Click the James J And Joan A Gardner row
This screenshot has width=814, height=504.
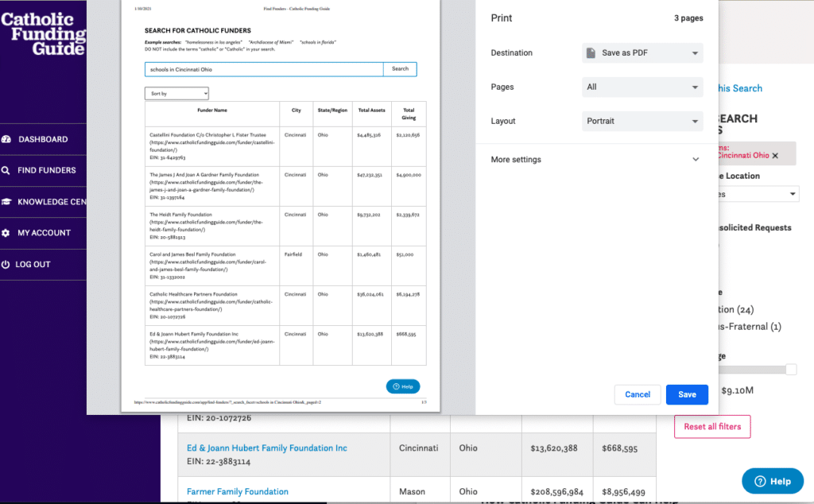(x=285, y=186)
